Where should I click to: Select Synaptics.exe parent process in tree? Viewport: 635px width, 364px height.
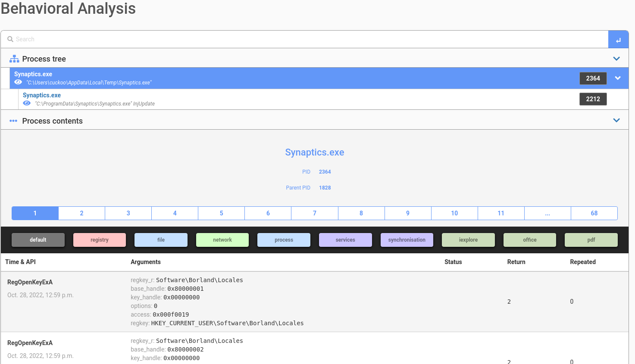pyautogui.click(x=33, y=74)
